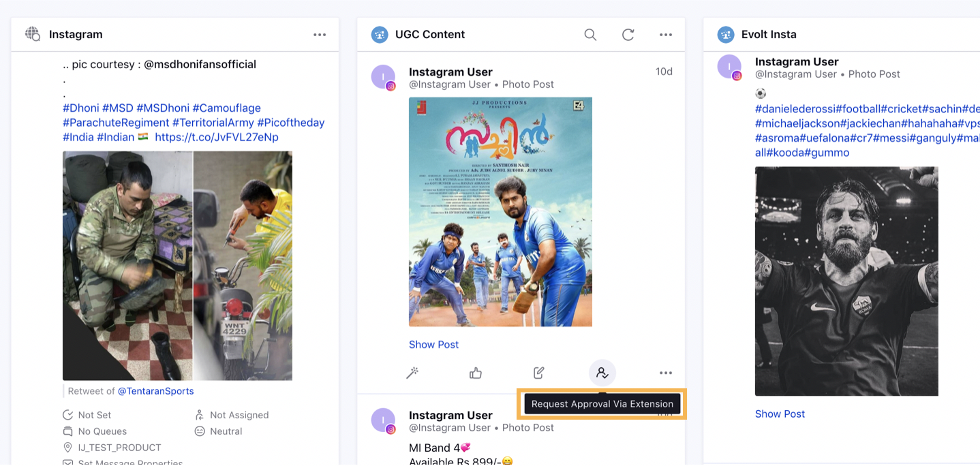Click the Evolt Insta column title

769,35
